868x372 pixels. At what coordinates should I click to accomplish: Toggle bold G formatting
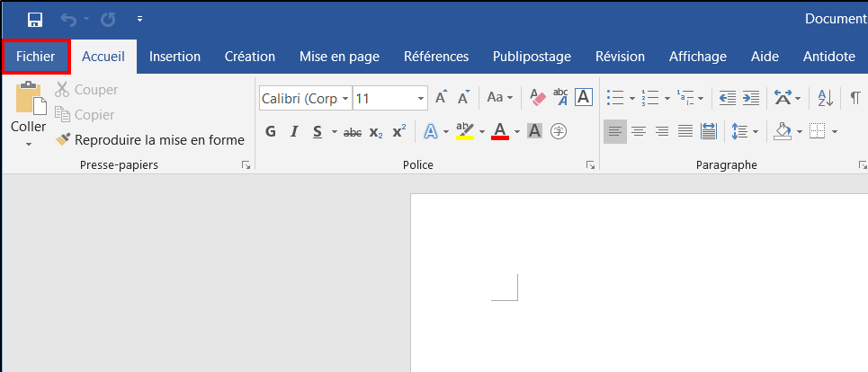pos(271,131)
